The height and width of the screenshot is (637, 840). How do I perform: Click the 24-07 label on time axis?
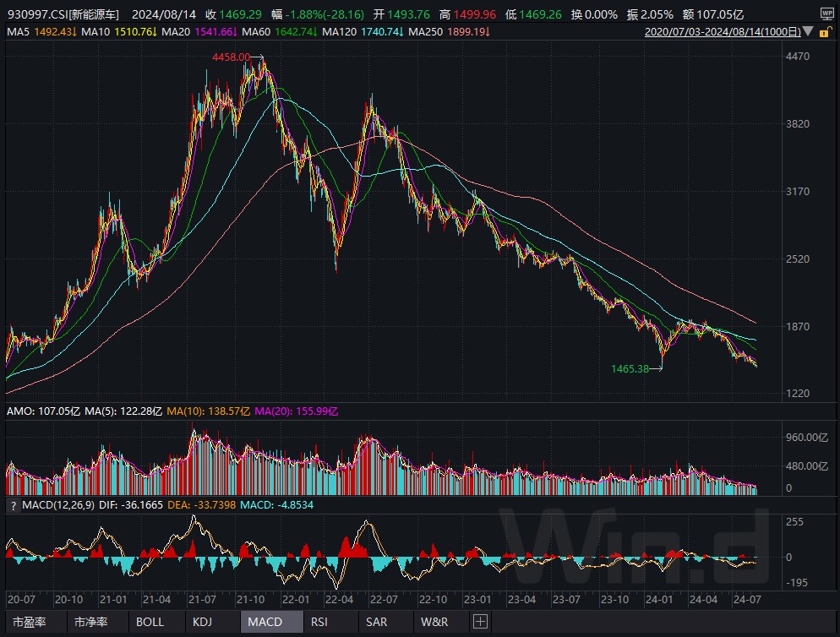pos(747,600)
